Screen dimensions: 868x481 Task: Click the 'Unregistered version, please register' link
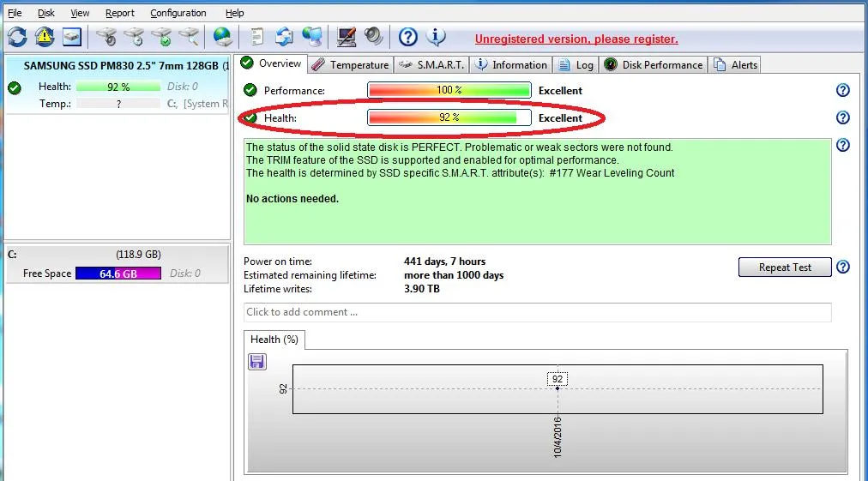[x=576, y=39]
